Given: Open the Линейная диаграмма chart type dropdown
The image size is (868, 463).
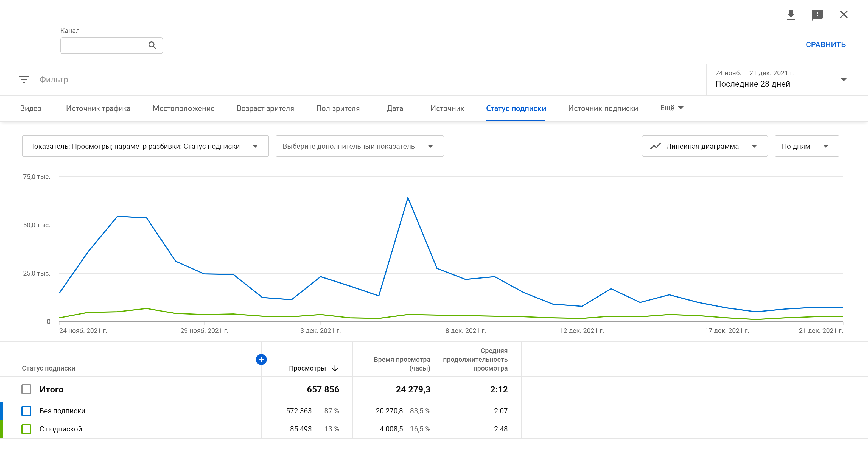Looking at the screenshot, I should coord(705,146).
